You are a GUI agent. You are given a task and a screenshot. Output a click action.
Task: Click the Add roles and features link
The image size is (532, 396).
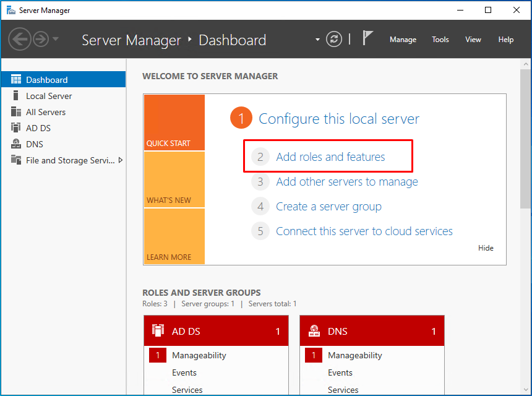tap(330, 157)
